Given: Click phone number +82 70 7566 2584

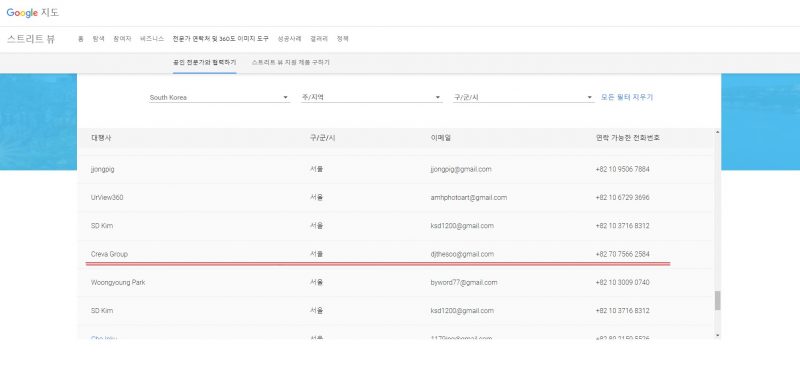Looking at the screenshot, I should tap(622, 254).
